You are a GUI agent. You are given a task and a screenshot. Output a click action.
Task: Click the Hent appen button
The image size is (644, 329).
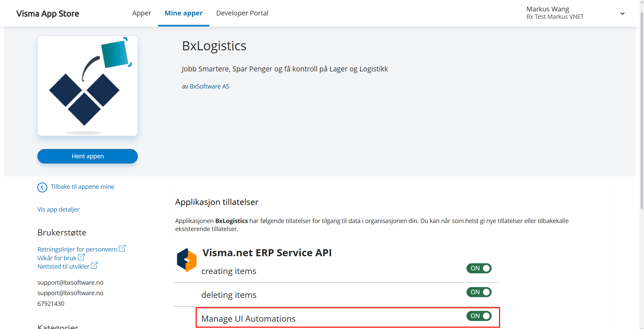(x=88, y=156)
